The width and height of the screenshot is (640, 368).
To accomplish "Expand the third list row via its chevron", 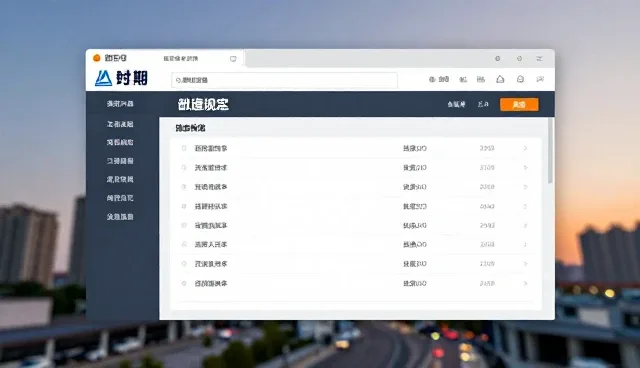I will [525, 187].
